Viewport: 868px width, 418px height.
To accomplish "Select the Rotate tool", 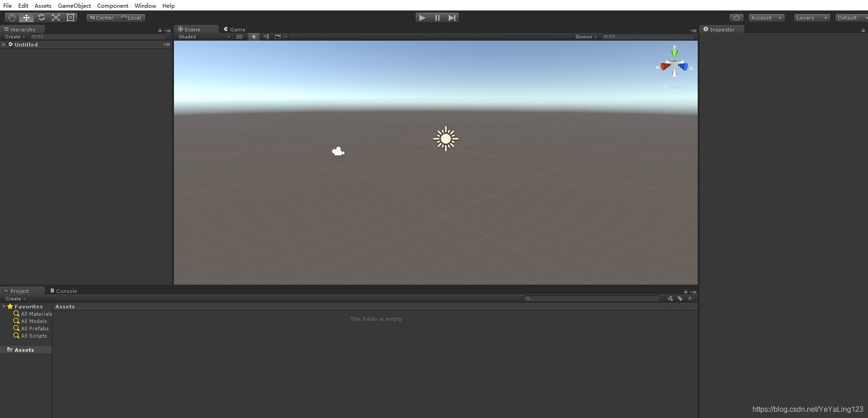I will [41, 18].
